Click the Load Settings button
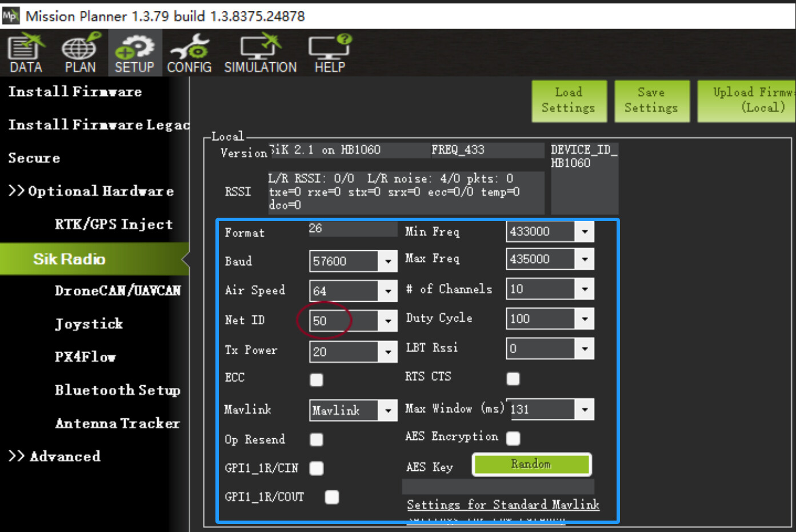 569,101
